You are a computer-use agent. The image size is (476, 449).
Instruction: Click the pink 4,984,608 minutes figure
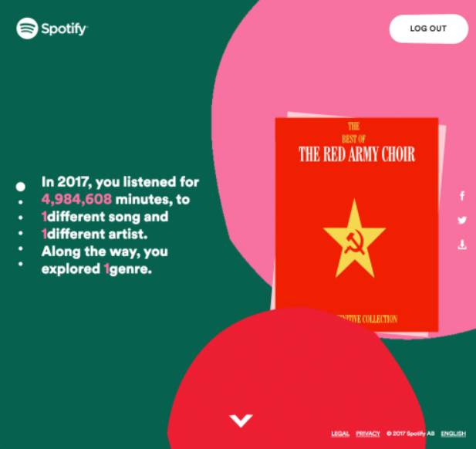[x=76, y=199]
